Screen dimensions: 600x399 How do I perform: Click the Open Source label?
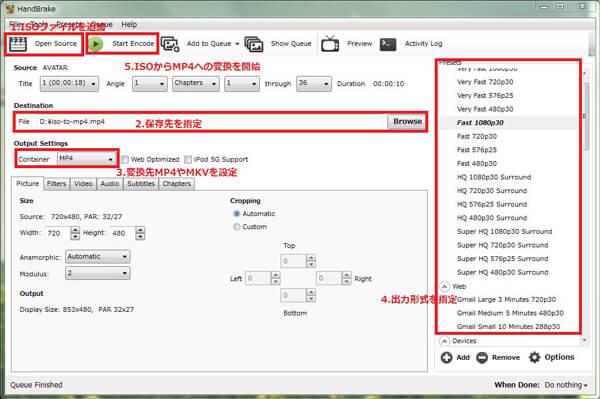coord(56,44)
